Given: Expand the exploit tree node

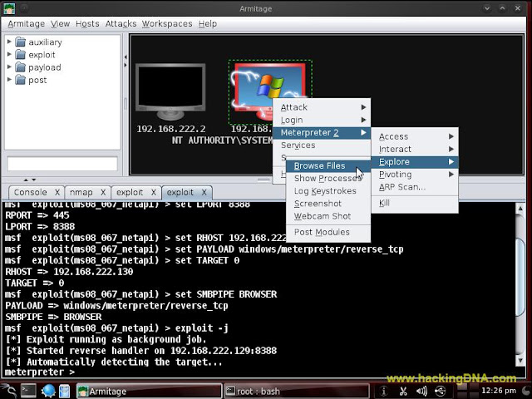Looking at the screenshot, I should [x=9, y=54].
